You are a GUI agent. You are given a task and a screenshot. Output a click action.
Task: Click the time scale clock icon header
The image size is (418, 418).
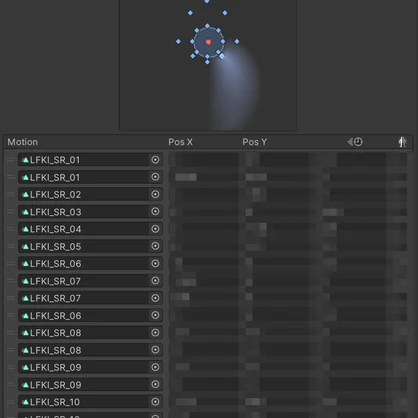[355, 142]
